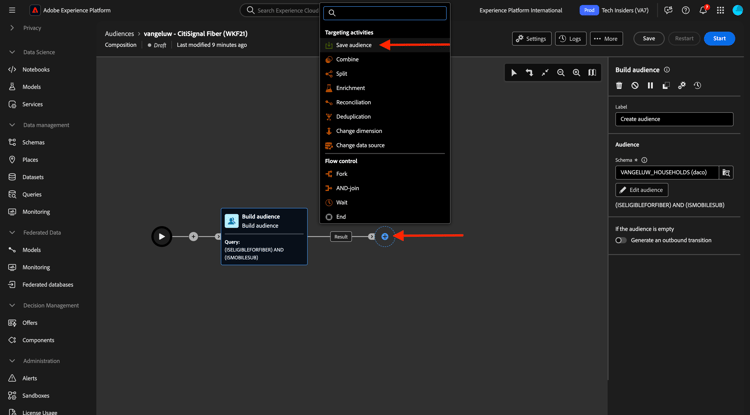Click the blue plus node after Result
The width and height of the screenshot is (750, 415).
pyautogui.click(x=385, y=236)
